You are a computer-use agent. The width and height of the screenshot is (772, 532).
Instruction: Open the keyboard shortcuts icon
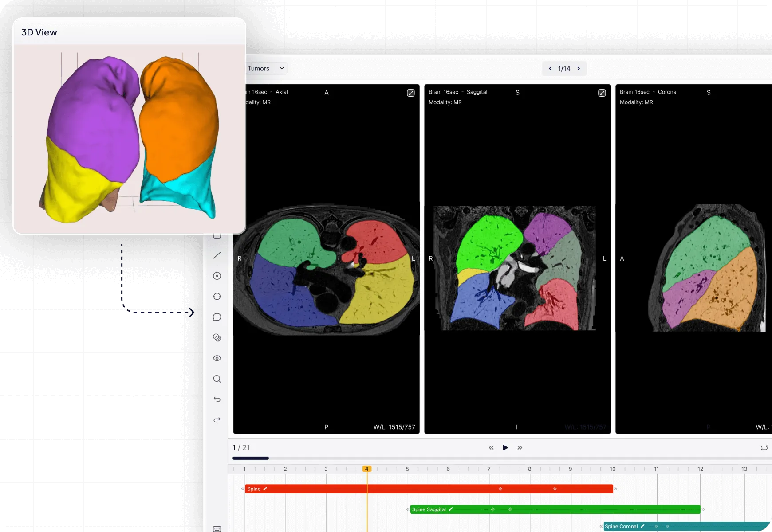(x=217, y=528)
